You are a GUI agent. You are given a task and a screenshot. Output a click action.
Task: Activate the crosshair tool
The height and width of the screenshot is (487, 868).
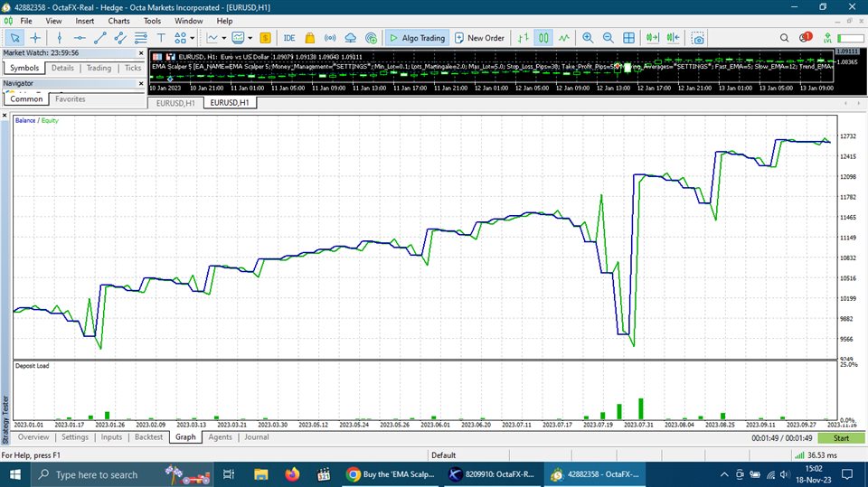[35, 38]
